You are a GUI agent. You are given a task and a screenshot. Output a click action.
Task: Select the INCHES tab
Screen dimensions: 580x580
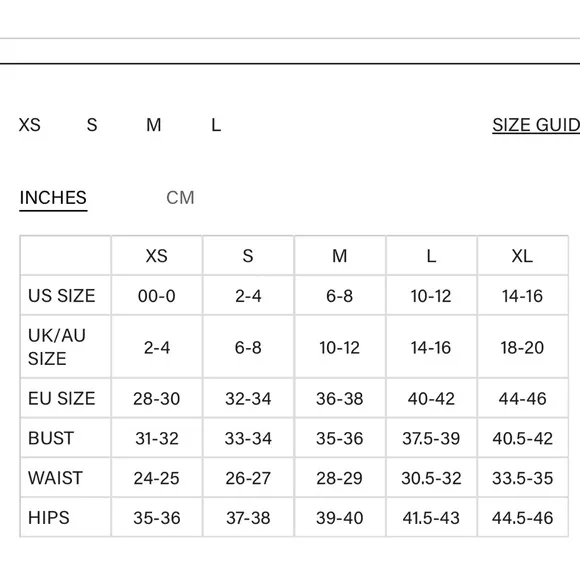(x=53, y=198)
